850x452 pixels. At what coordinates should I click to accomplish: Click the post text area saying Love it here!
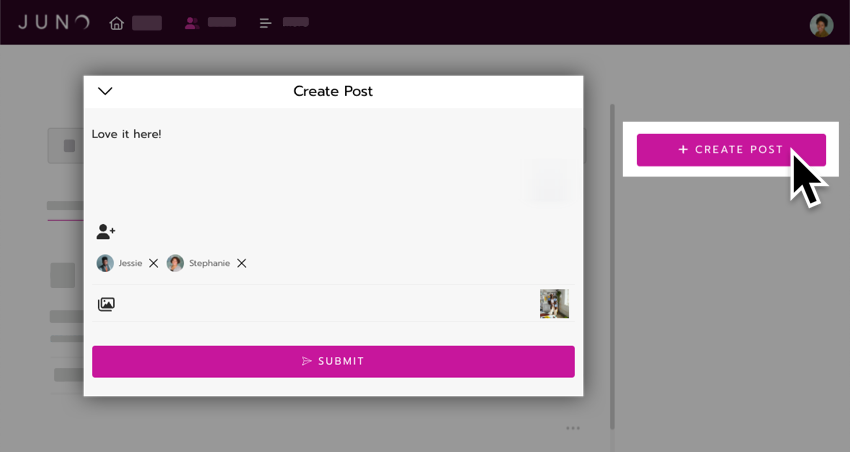333,165
